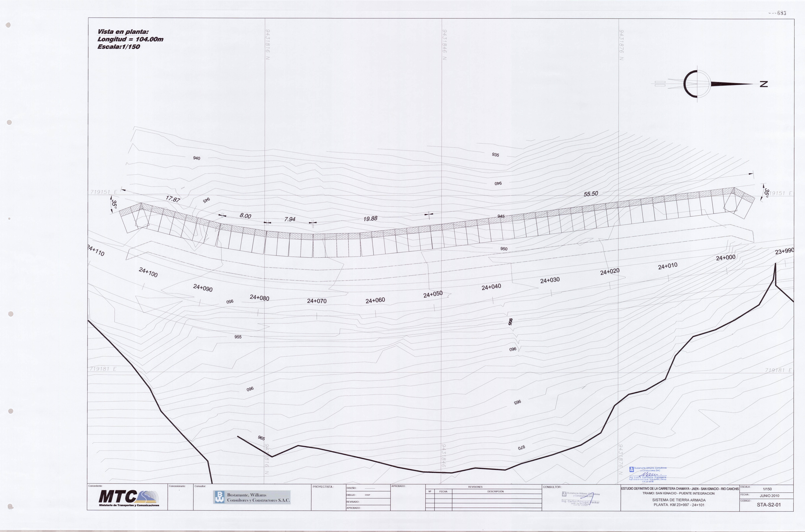This screenshot has width=805, height=532.
Task: Click the Bustamante, Williams consultant logo
Action: point(252,497)
